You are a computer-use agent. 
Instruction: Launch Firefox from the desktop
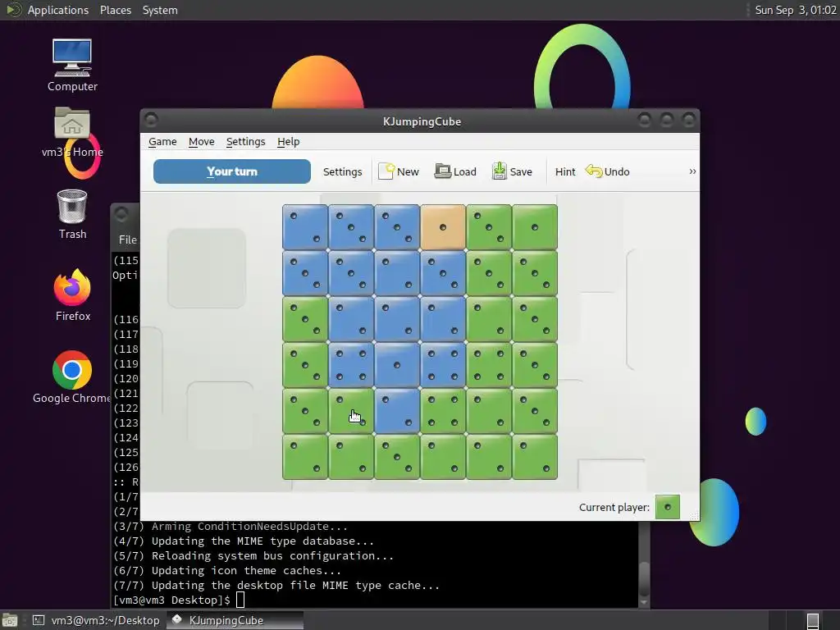pyautogui.click(x=72, y=295)
